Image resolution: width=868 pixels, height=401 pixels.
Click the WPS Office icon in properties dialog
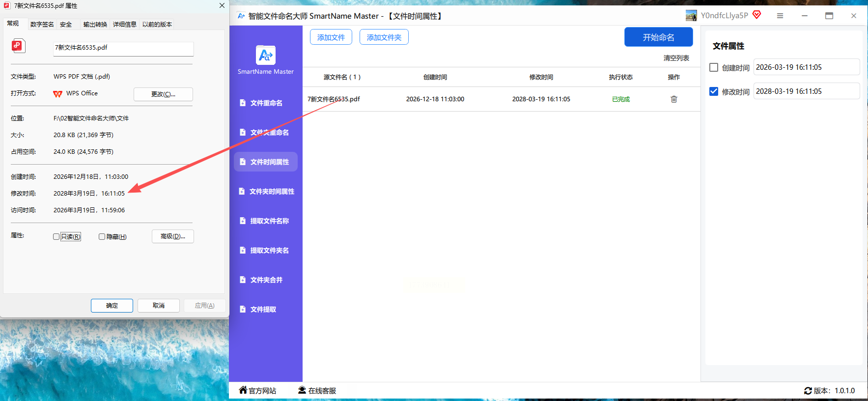coord(57,94)
